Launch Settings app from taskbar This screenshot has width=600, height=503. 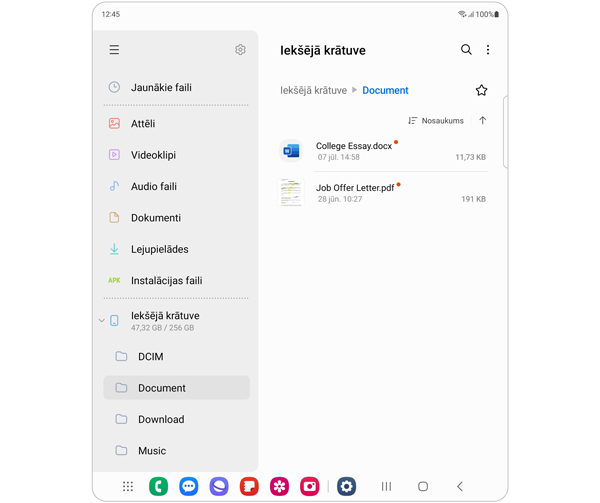point(346,487)
